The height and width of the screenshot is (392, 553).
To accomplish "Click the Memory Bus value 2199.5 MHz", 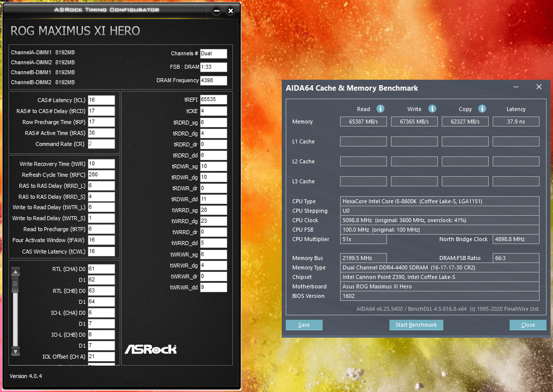I will [363, 258].
